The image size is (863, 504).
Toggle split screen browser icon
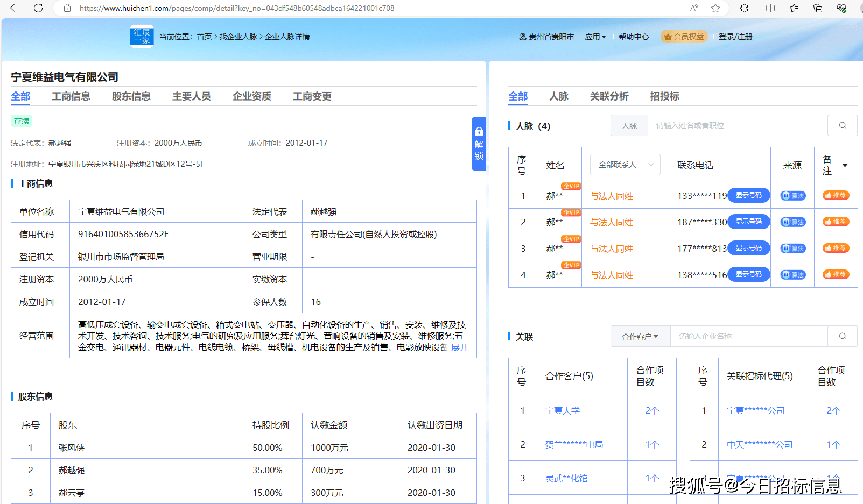(x=770, y=8)
